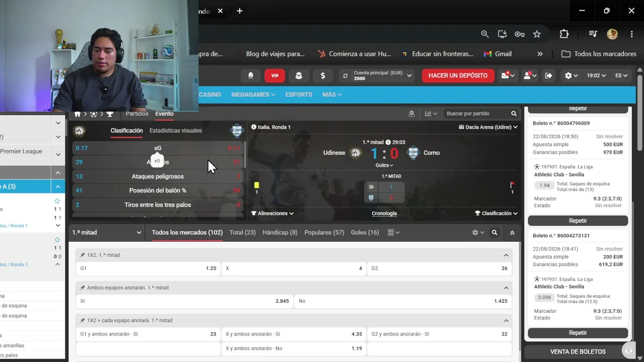The height and width of the screenshot is (362, 644).
Task: Open the Chrome media control icon
Action: pos(593,34)
